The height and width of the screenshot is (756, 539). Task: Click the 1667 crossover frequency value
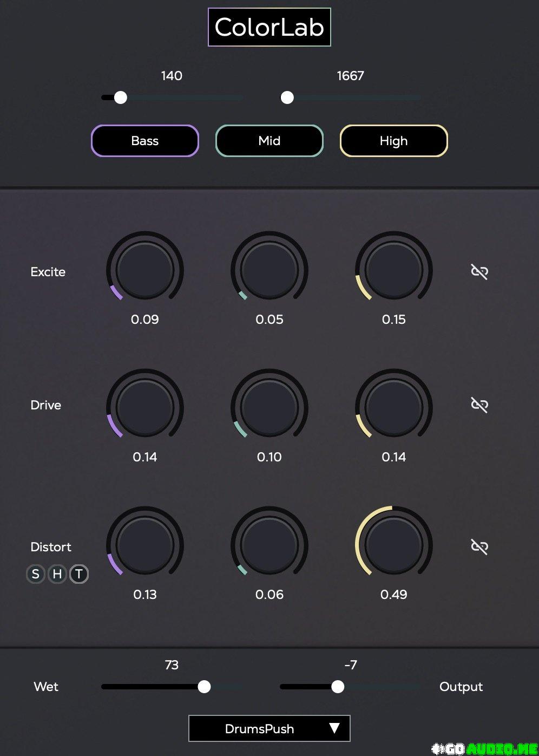point(351,76)
